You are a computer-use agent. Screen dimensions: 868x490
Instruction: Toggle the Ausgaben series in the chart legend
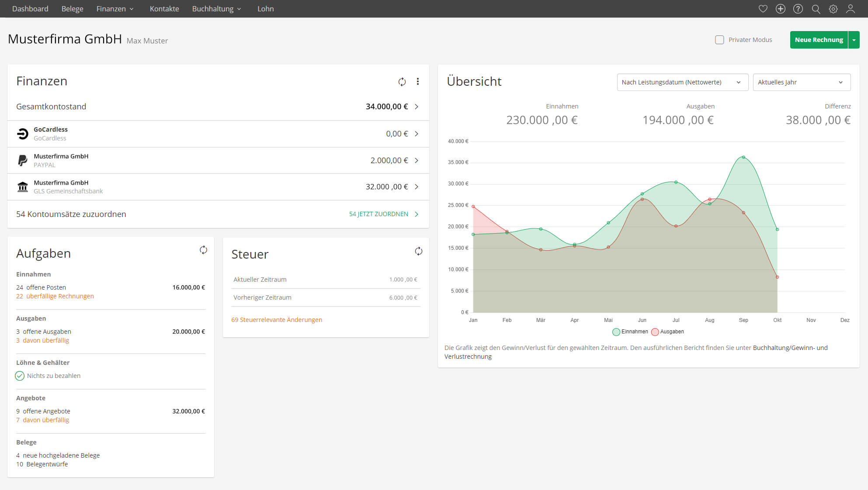pos(668,332)
